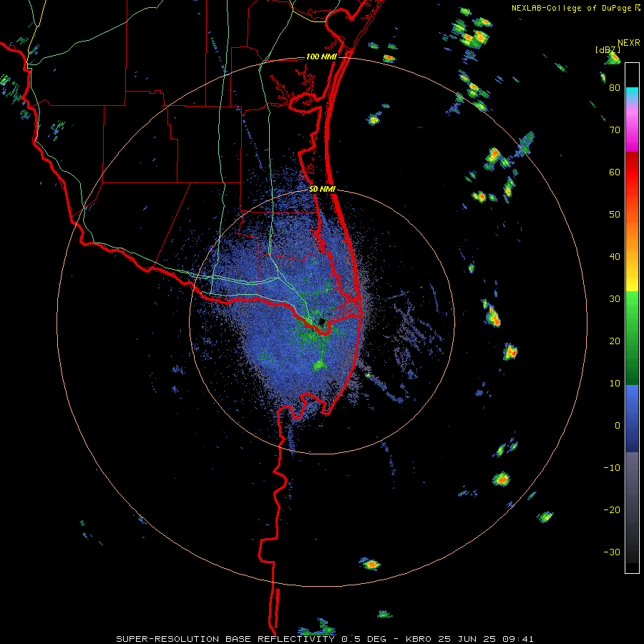The image size is (644, 644).
Task: Click the 20 value on the dBZ scale
Action: pos(615,341)
